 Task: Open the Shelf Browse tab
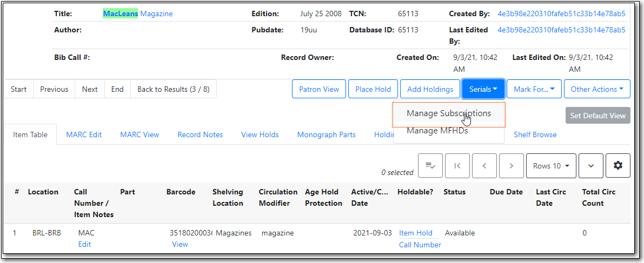(535, 134)
